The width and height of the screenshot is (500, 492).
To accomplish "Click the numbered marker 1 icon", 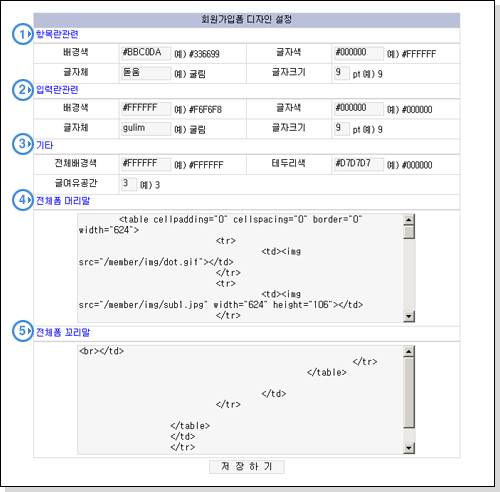I will point(23,34).
